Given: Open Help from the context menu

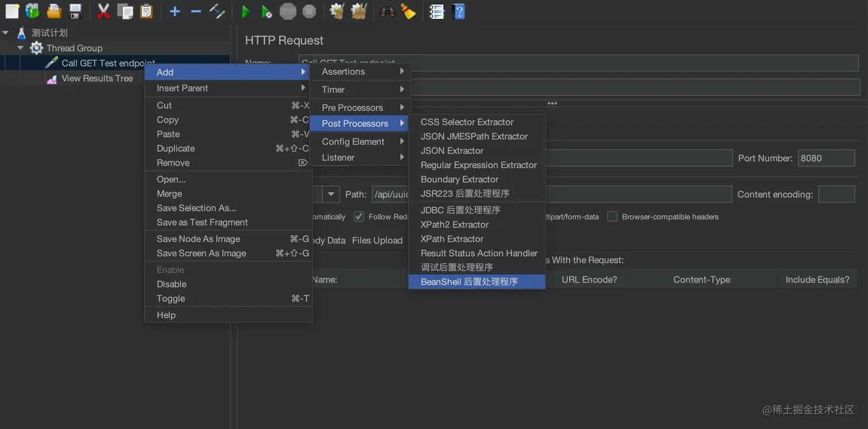Looking at the screenshot, I should click(228, 315).
